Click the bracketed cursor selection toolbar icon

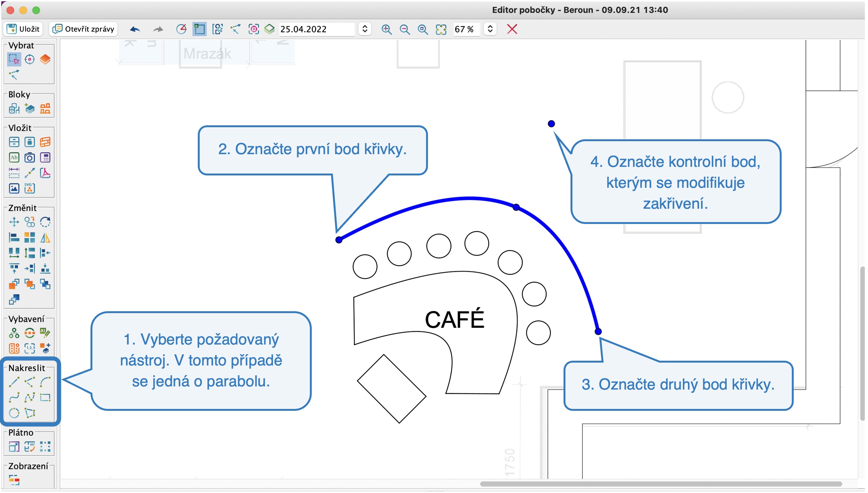(217, 29)
